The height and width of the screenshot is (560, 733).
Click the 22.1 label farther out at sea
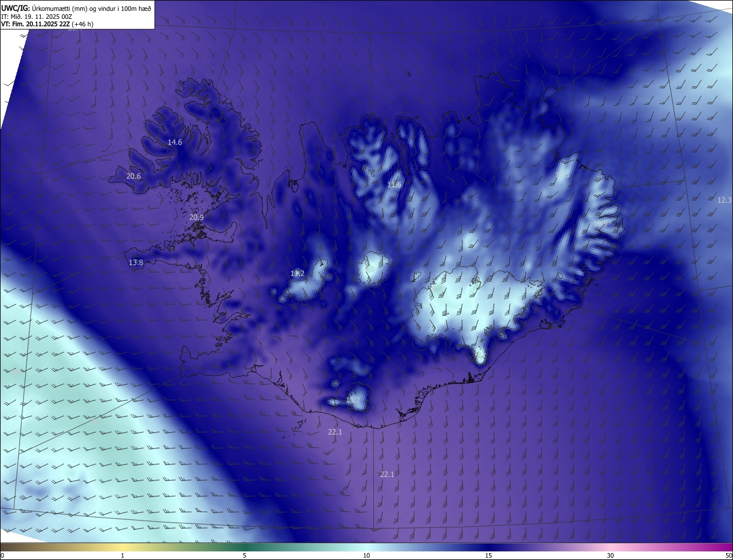click(x=387, y=475)
